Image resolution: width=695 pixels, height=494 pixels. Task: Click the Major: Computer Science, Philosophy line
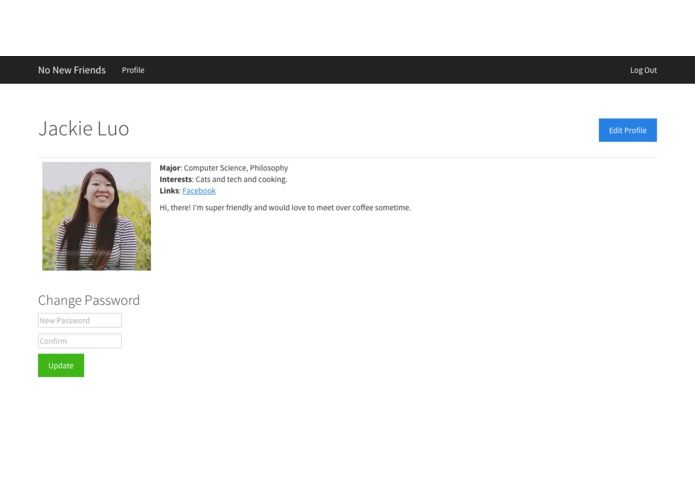click(224, 168)
